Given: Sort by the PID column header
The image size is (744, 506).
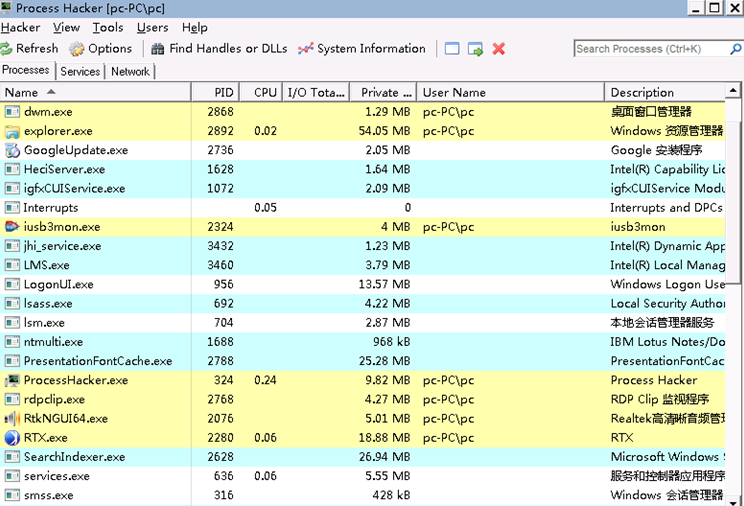Looking at the screenshot, I should tap(215, 92).
